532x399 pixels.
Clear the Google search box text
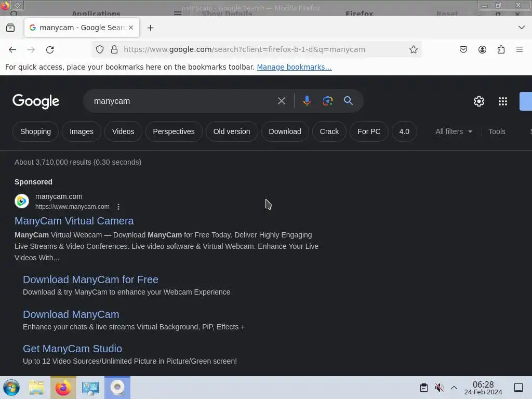(281, 101)
